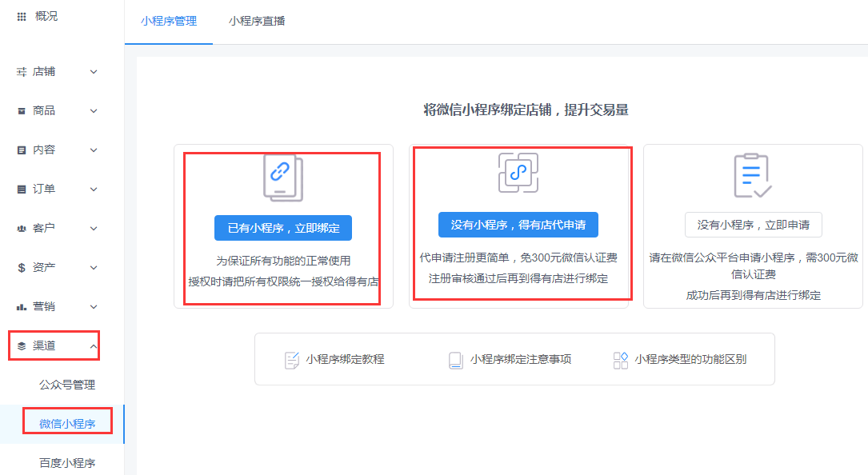This screenshot has height=475, width=868.
Task: Click text 成功后再到得有店进行绑定
Action: point(754,296)
